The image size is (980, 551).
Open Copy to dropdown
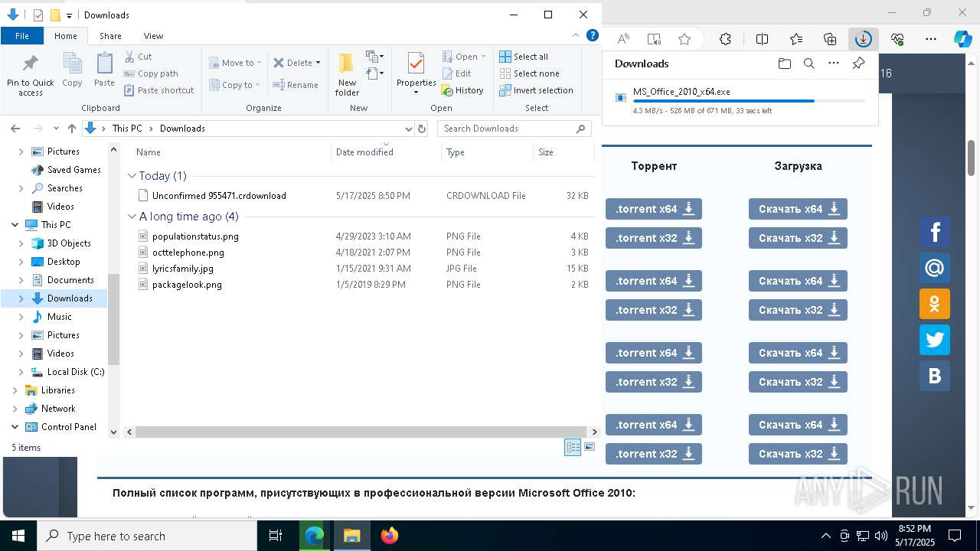pos(236,85)
